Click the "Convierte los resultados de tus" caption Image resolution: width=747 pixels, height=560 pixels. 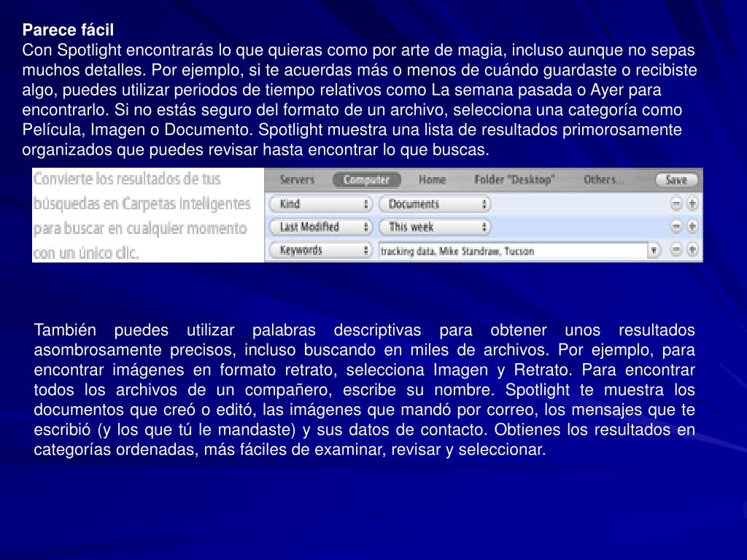coord(127,179)
